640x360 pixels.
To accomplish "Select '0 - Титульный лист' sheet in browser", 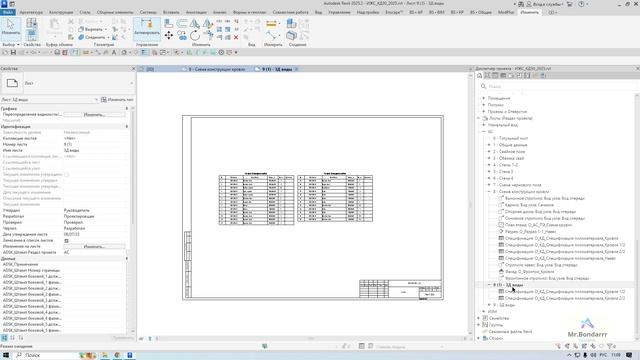I will click(x=510, y=138).
